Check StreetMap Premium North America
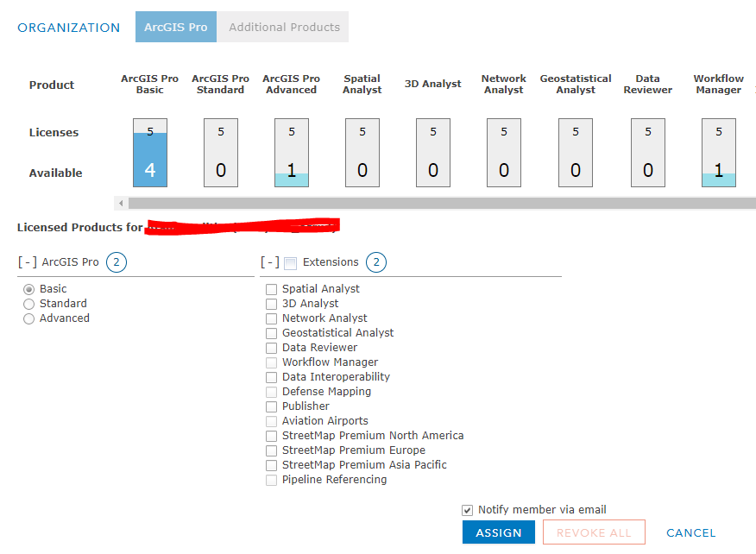This screenshot has width=756, height=554. 272,436
